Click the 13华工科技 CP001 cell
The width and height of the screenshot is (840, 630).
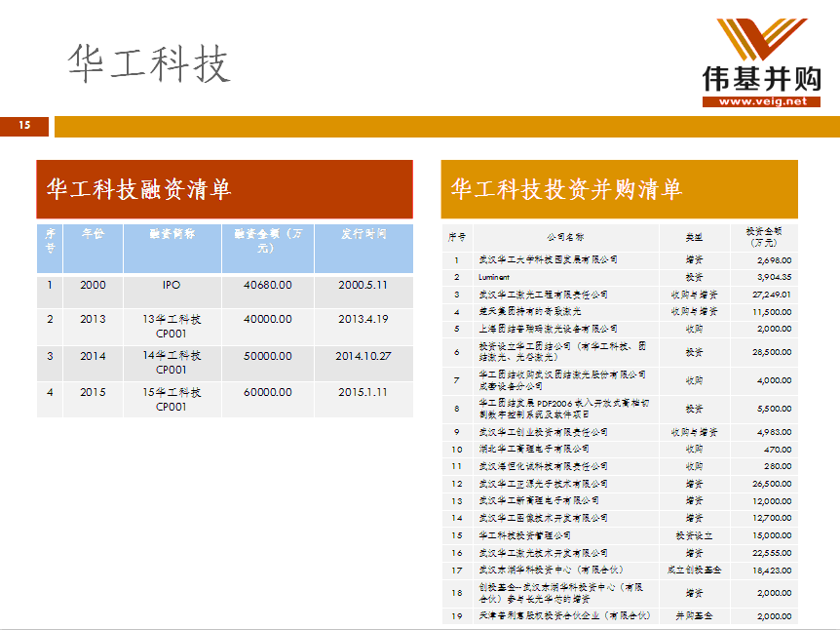[x=172, y=327]
